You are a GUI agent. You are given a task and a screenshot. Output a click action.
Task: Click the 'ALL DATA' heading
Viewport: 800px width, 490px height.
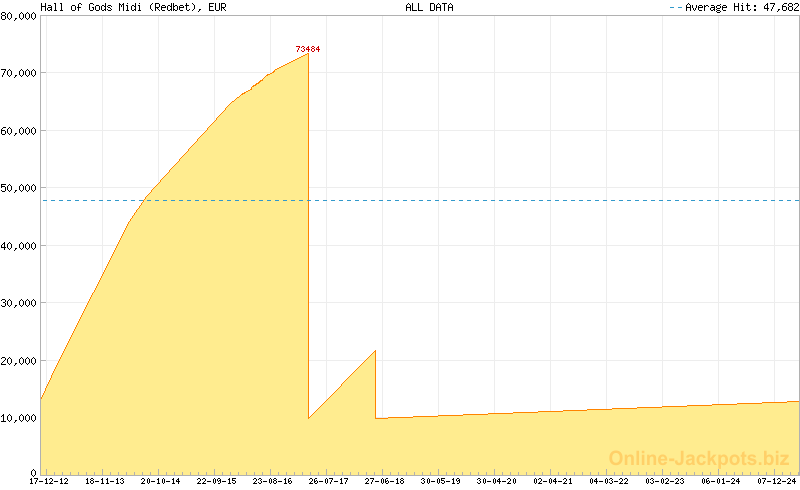pos(429,7)
